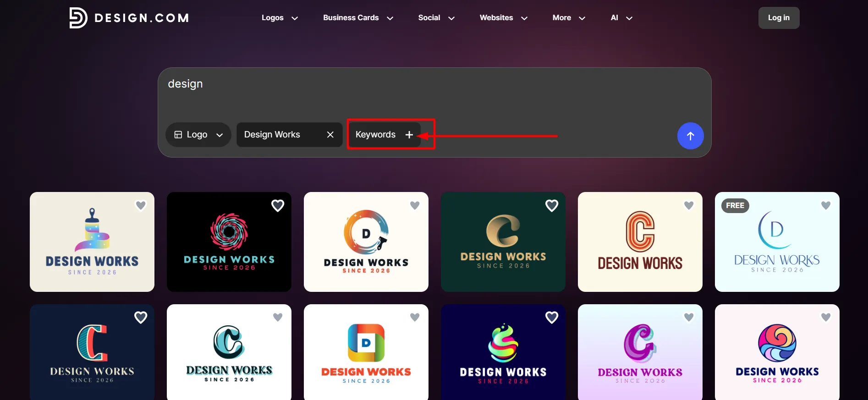This screenshot has width=868, height=400.
Task: Favorite the FREE thin D logo
Action: (x=826, y=205)
